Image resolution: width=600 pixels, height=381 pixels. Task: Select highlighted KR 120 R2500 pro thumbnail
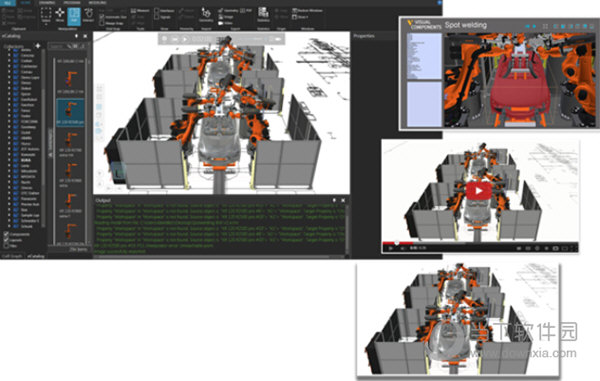[70, 112]
